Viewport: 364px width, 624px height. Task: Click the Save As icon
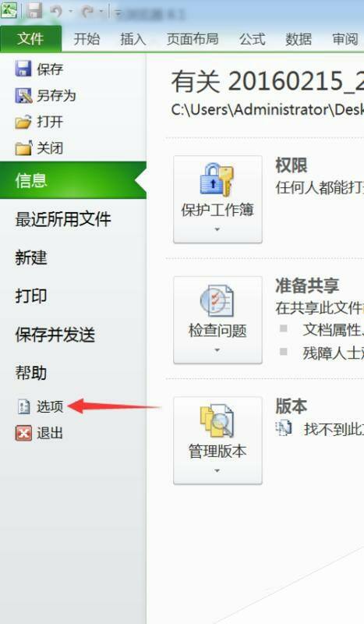(x=23, y=95)
